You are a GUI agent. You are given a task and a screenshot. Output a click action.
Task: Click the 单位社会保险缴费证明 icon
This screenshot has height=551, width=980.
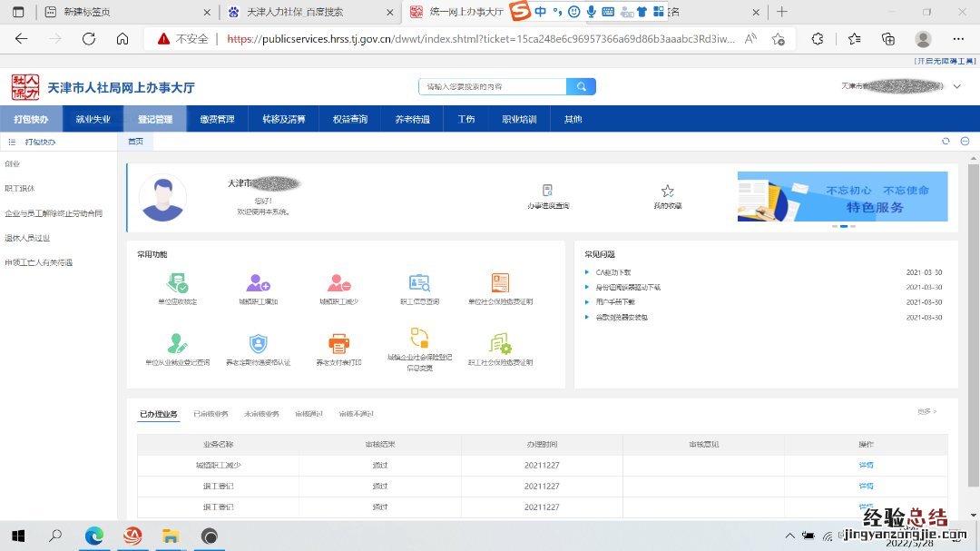coord(500,283)
